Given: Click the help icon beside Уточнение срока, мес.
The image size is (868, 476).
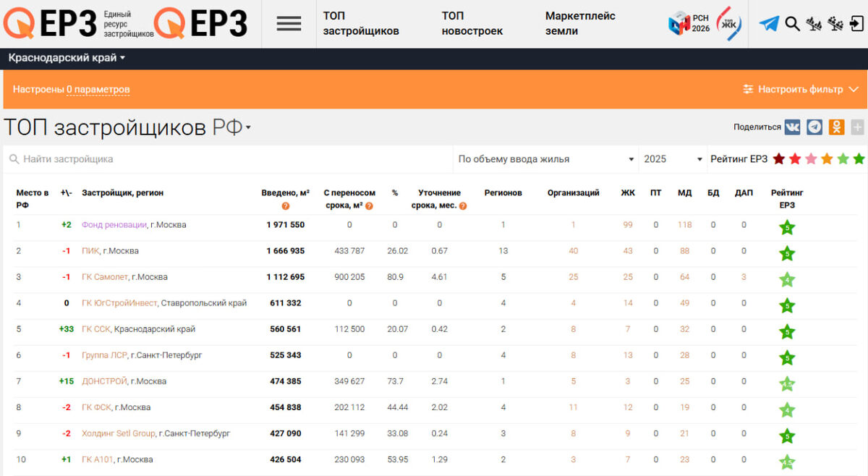Looking at the screenshot, I should coord(463,206).
